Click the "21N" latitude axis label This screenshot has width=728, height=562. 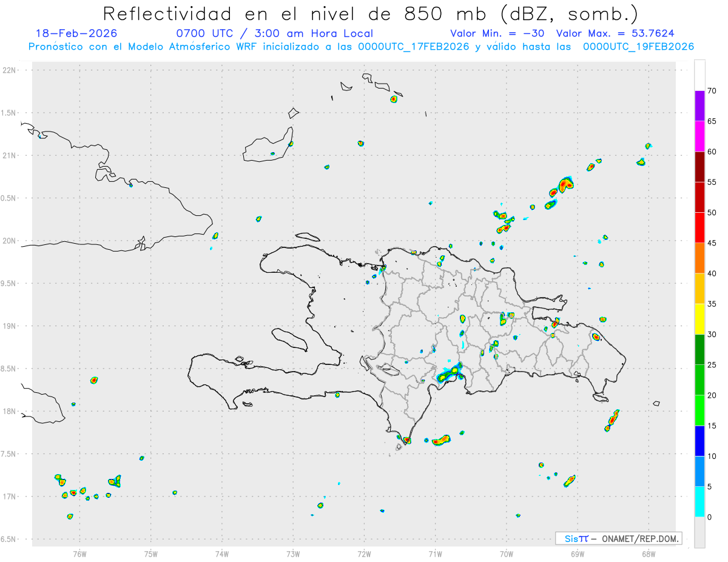coord(10,155)
